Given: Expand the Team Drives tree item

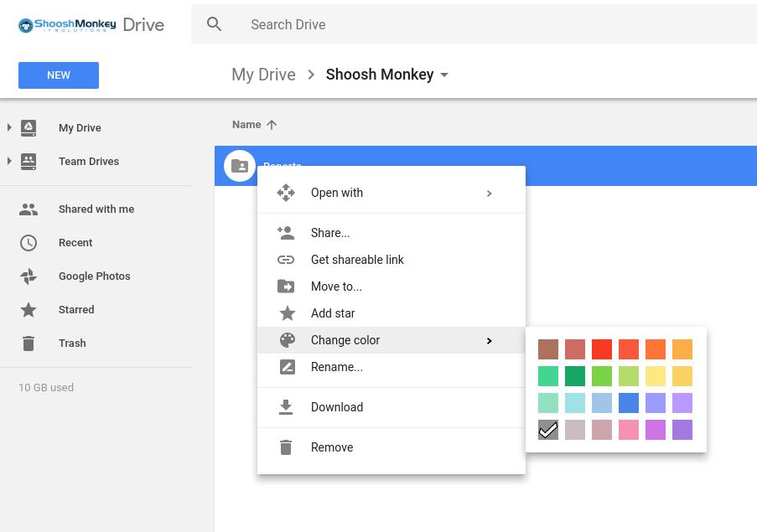Looking at the screenshot, I should [9, 161].
